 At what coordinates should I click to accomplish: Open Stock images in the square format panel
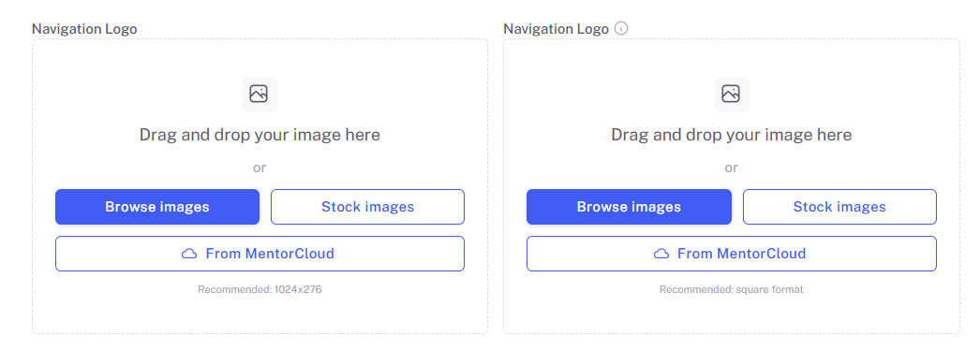pos(839,207)
